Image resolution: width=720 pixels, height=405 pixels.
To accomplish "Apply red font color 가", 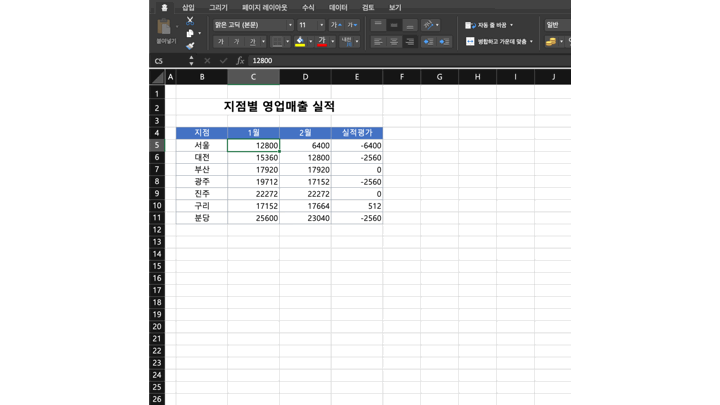I will click(x=322, y=42).
